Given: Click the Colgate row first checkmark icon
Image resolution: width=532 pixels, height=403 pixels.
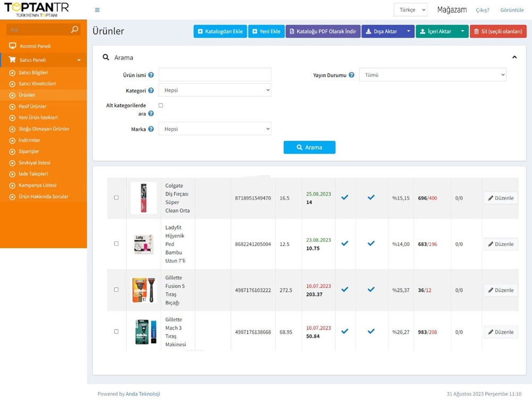Looking at the screenshot, I should pyautogui.click(x=345, y=197).
